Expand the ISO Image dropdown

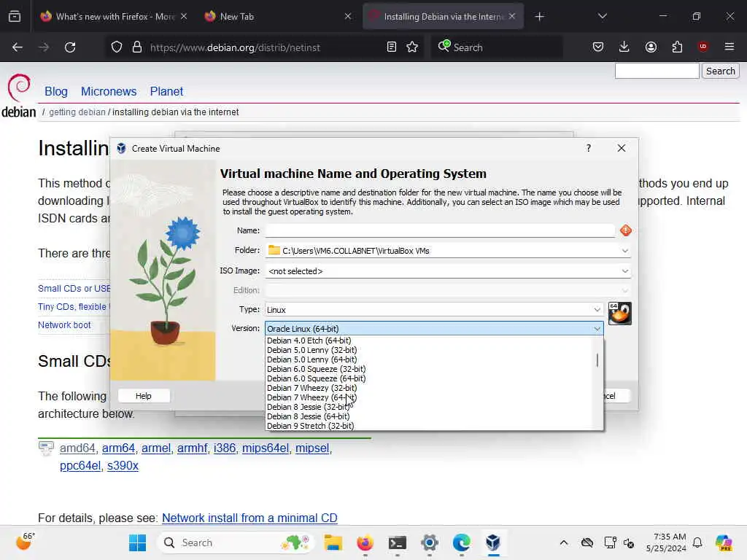tap(624, 271)
